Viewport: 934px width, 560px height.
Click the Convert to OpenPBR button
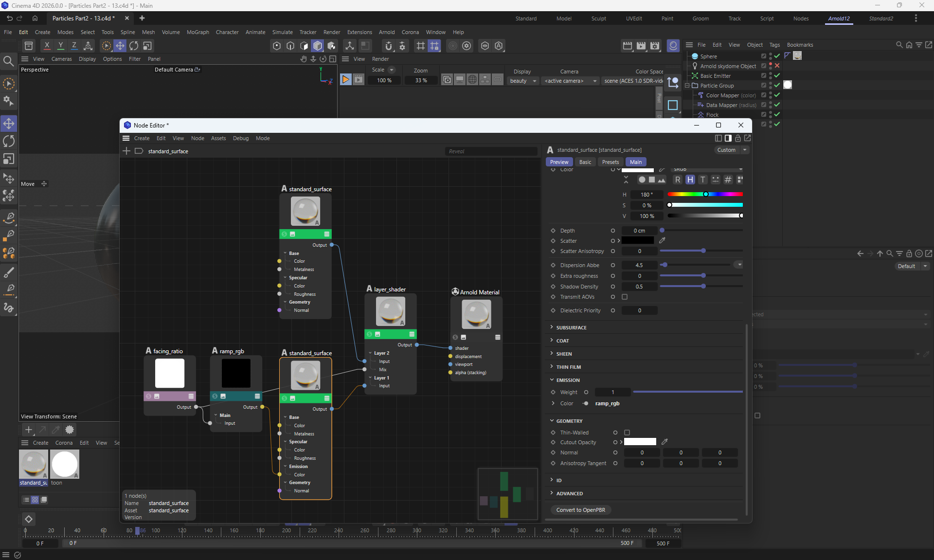pyautogui.click(x=580, y=510)
